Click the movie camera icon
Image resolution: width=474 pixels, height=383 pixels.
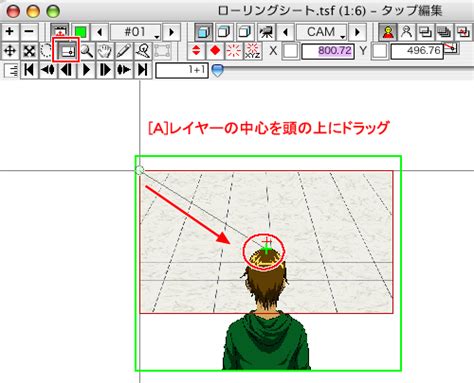[x=266, y=32]
